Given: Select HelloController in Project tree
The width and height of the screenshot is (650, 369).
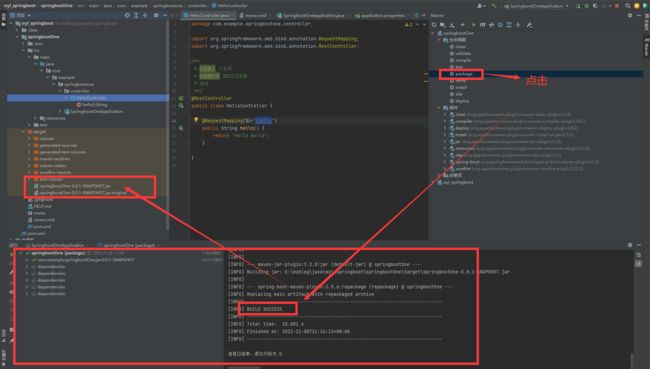Looking at the screenshot, I should [x=91, y=98].
